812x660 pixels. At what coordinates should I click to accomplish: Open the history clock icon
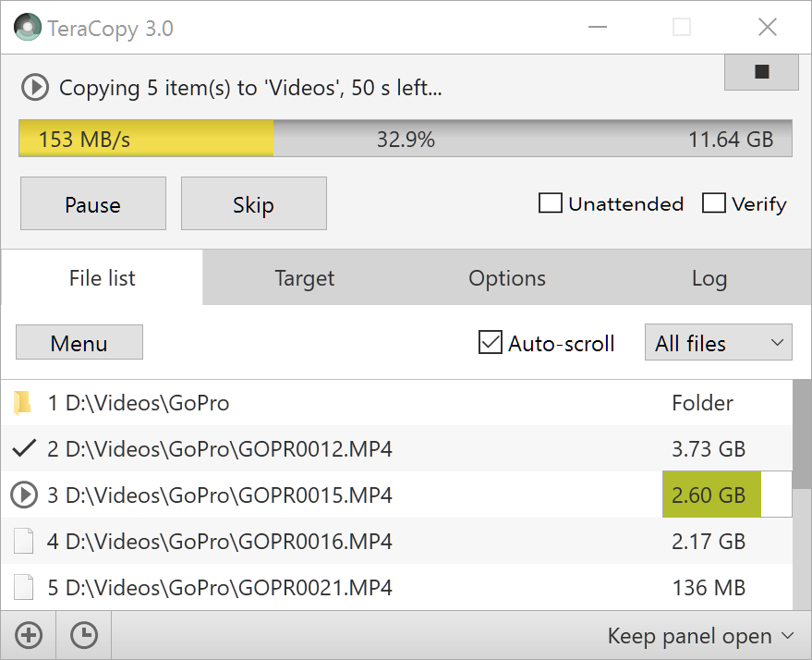(83, 635)
